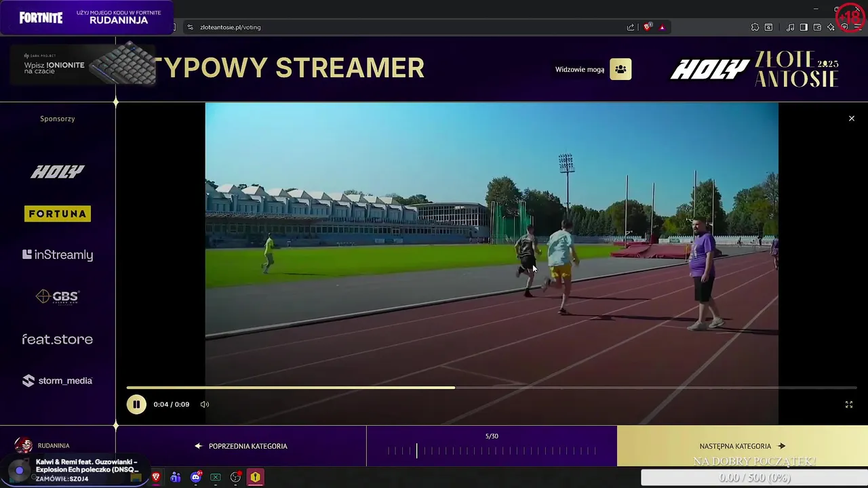Open Microsoft Teams from the taskbar
Image resolution: width=868 pixels, height=488 pixels.
tap(176, 477)
